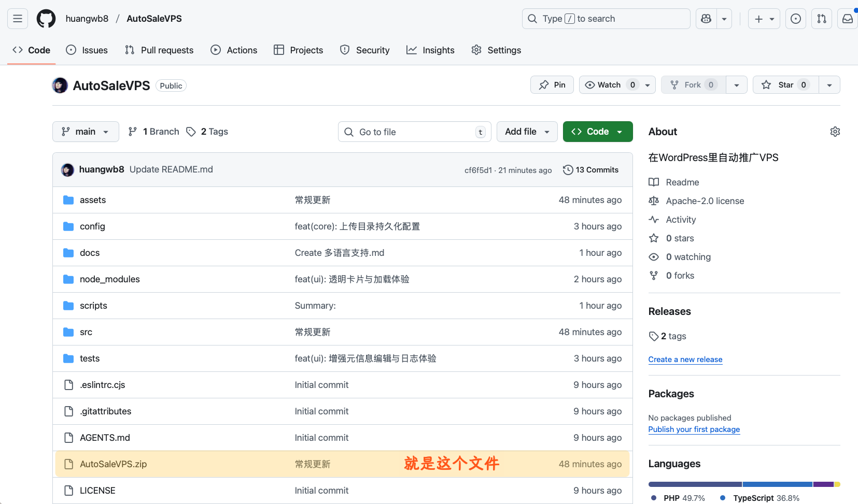Click PHP segment of languages bar
Image resolution: width=858 pixels, height=504 pixels.
tap(695, 484)
